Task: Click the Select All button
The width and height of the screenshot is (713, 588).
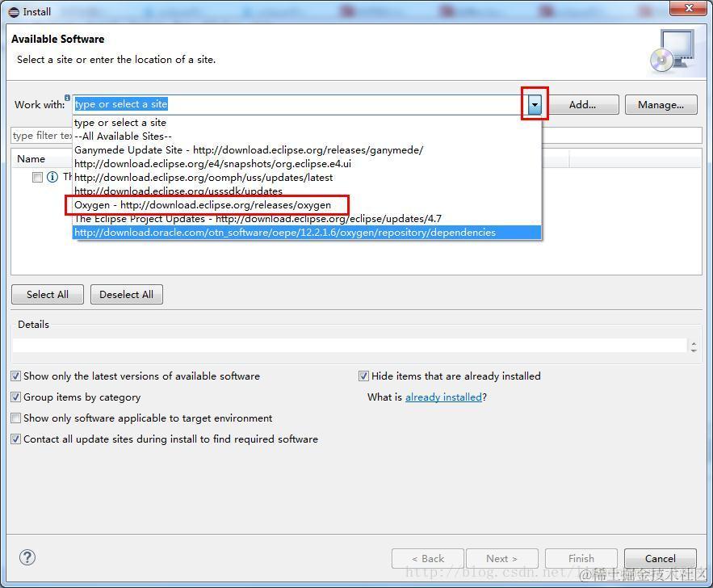Action: (48, 294)
